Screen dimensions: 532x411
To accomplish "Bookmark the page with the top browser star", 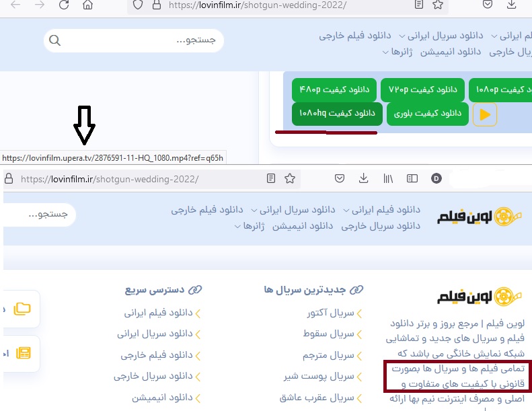I will [438, 5].
